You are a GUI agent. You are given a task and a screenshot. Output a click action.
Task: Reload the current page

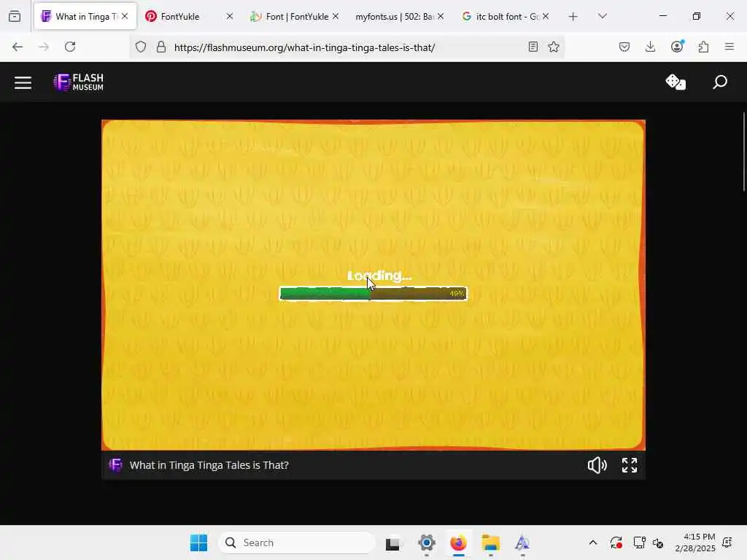[x=70, y=47]
